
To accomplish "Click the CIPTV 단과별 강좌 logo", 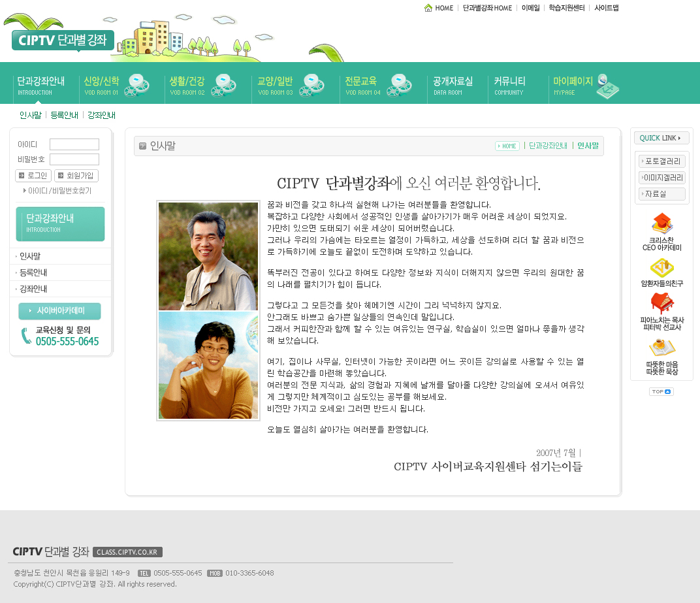I will click(x=63, y=40).
